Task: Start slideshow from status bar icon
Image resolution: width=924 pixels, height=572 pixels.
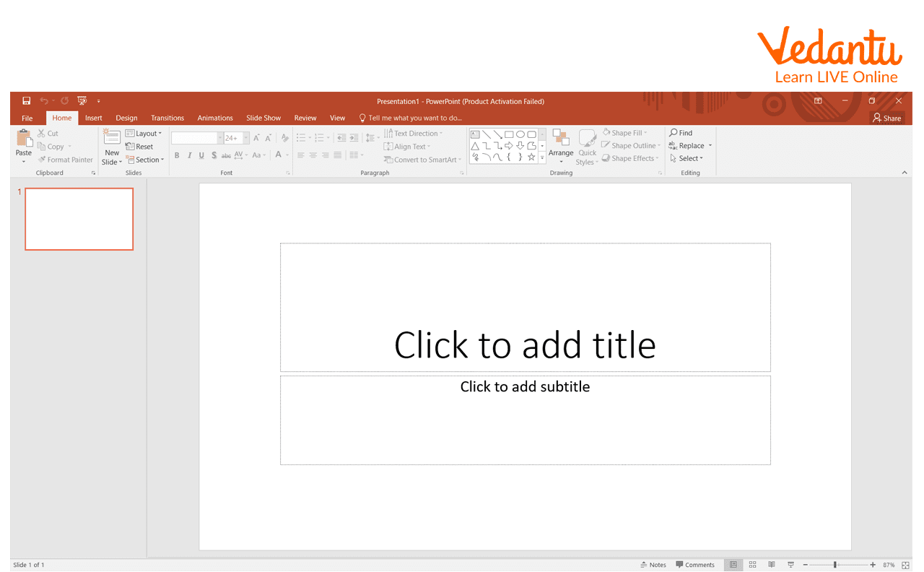Action: (790, 565)
